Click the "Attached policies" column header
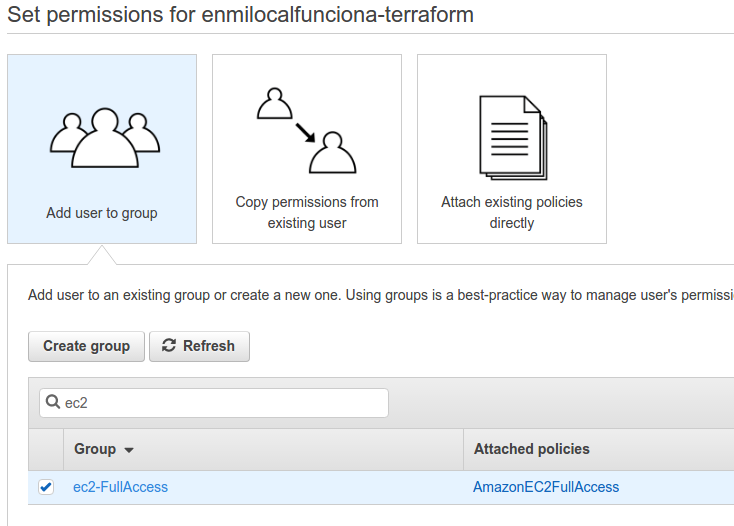This screenshot has height=526, width=734. pyautogui.click(x=532, y=449)
